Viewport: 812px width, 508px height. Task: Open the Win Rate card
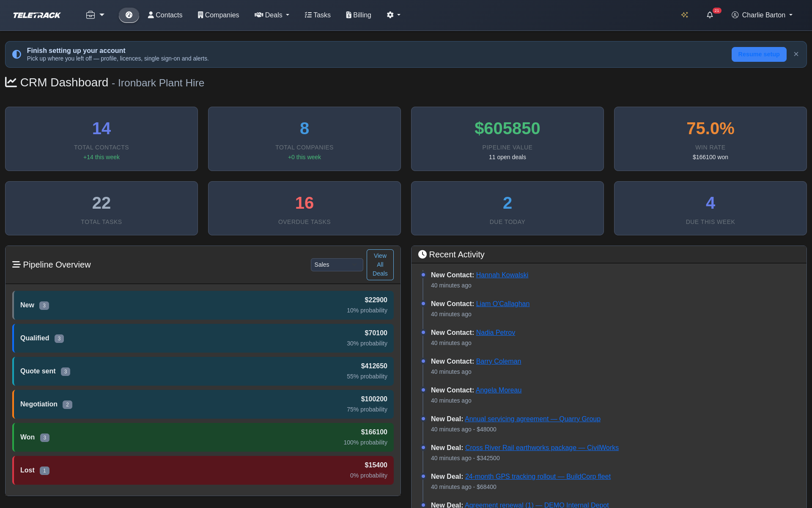tap(710, 139)
